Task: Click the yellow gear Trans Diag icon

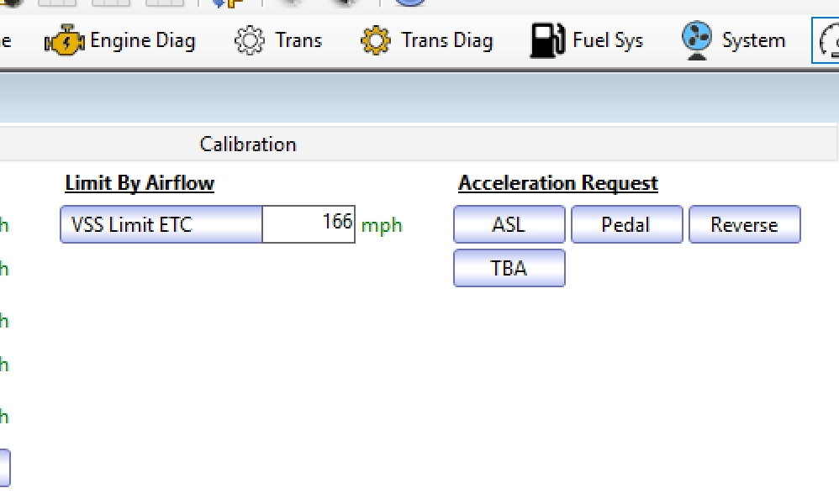Action: pyautogui.click(x=376, y=40)
